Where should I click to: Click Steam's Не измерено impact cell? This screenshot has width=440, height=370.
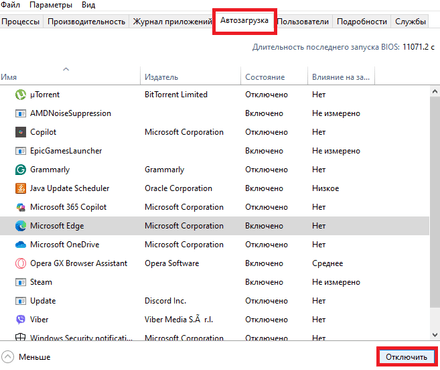tap(336, 282)
